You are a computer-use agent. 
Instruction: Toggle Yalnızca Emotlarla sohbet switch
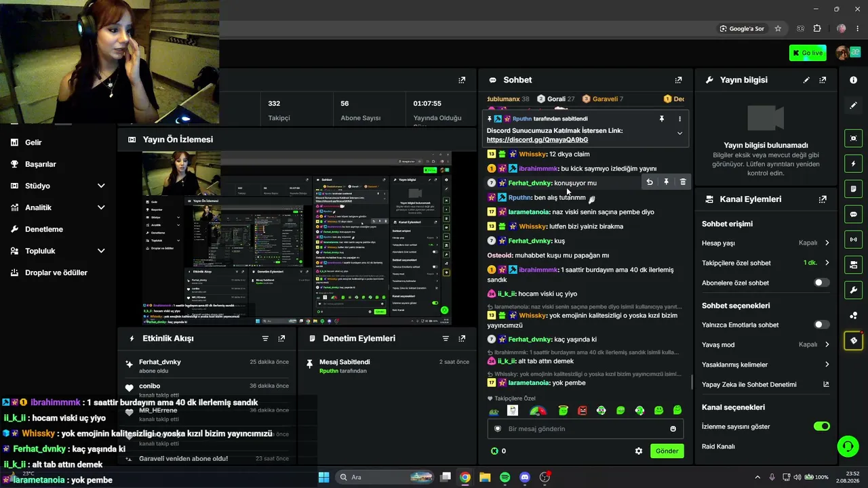click(821, 325)
